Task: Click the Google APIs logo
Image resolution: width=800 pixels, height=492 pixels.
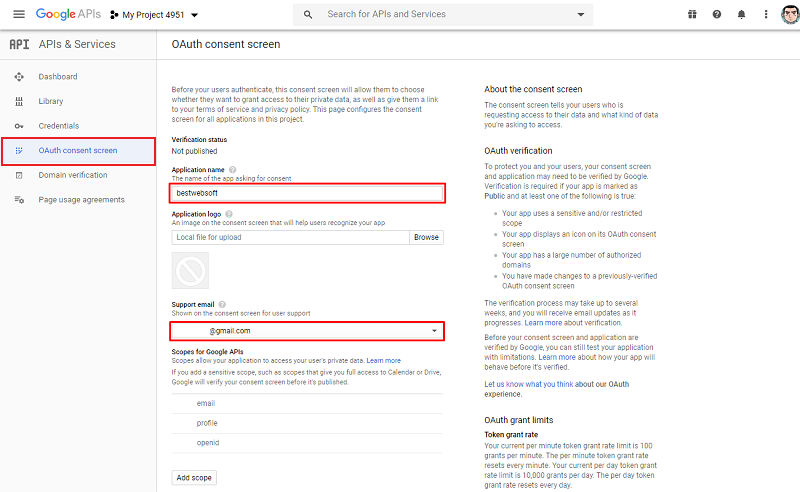Action: tap(68, 14)
